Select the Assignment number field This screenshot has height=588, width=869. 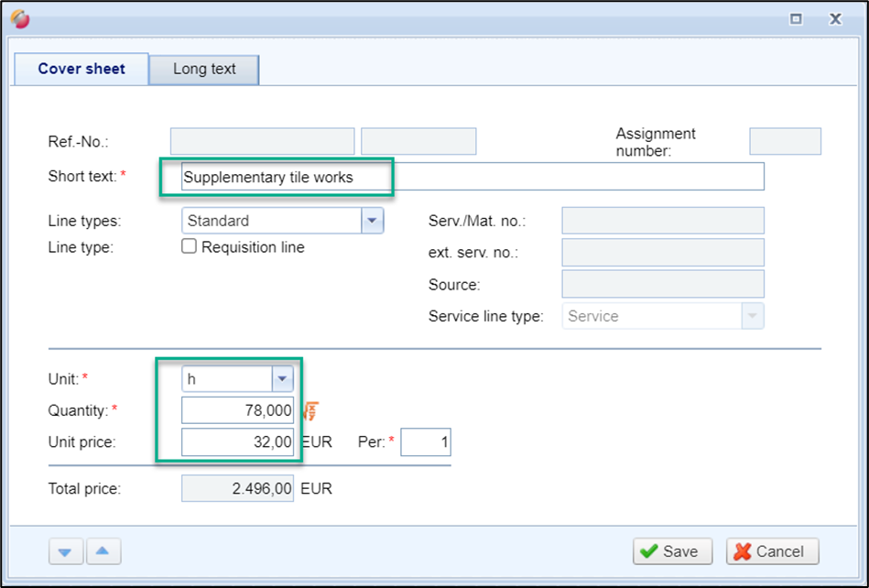tap(785, 141)
